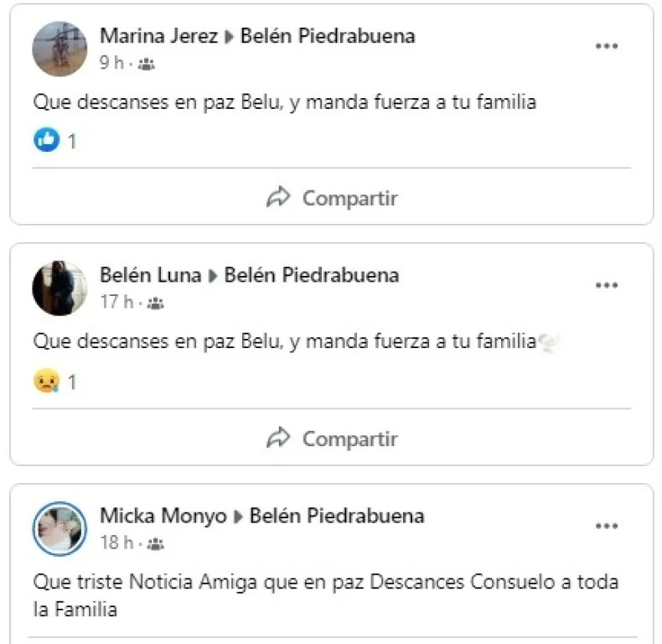Open Belén Piedrabuena link in Micka's post

[336, 516]
